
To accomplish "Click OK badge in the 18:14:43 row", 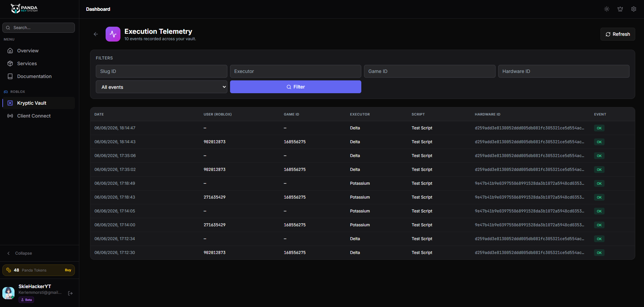I will 599,142.
